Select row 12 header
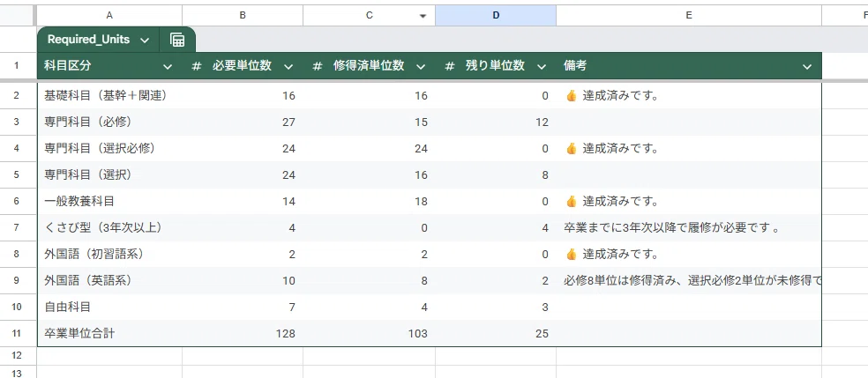The image size is (868, 378). click(x=17, y=355)
